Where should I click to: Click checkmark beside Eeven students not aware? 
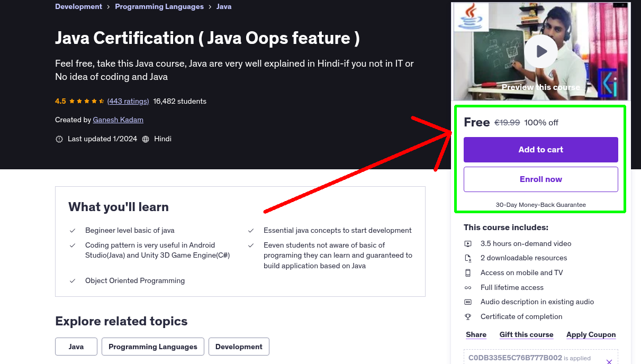pos(251,245)
